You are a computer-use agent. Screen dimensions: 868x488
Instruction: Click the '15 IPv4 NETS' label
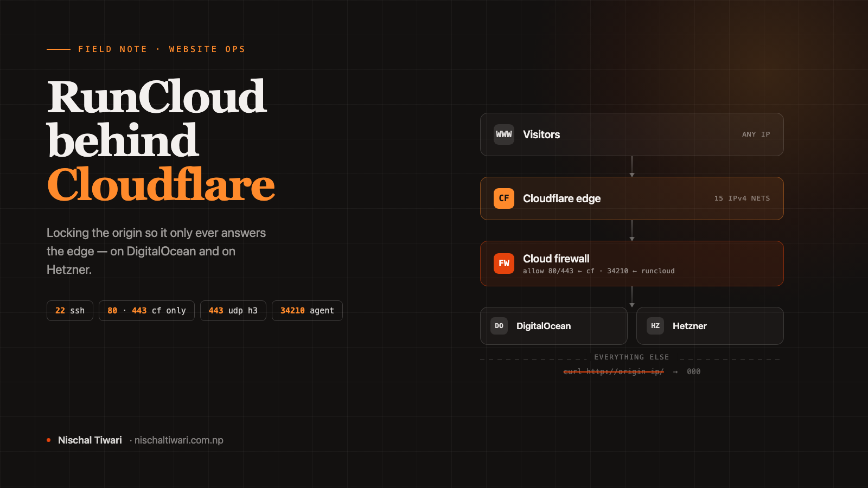[x=742, y=198]
